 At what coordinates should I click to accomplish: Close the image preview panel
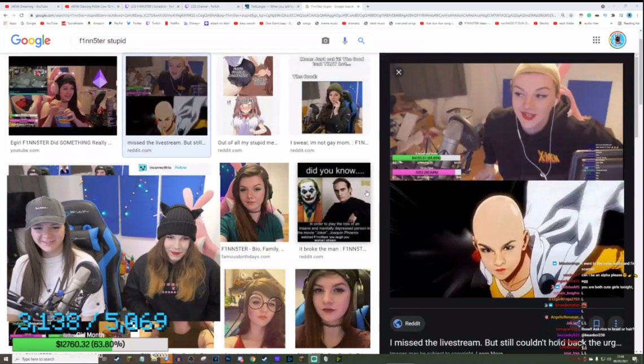click(398, 72)
